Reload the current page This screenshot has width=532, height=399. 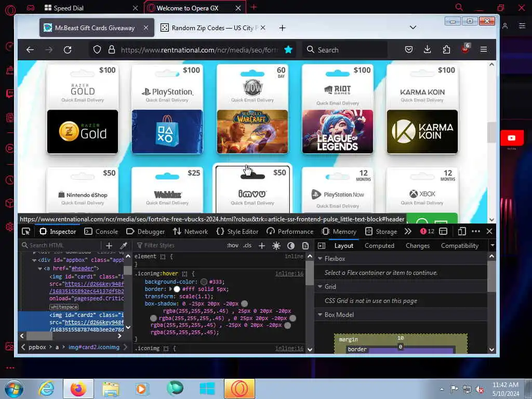[68, 50]
